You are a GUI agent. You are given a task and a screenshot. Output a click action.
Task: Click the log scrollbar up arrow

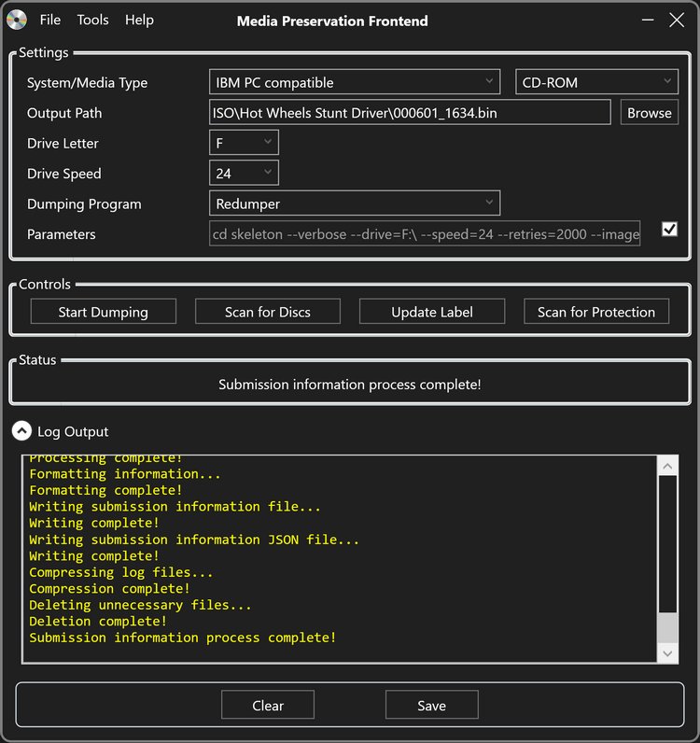[667, 467]
